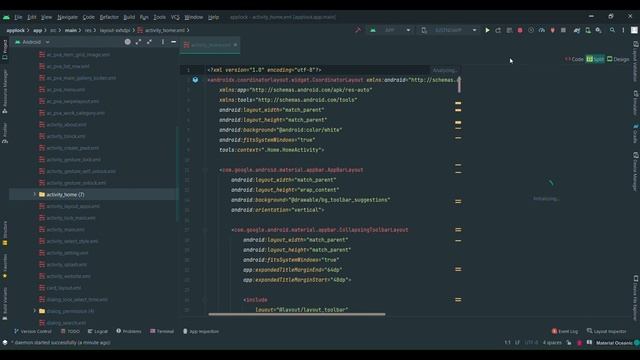Switch editor to Split view

[595, 59]
